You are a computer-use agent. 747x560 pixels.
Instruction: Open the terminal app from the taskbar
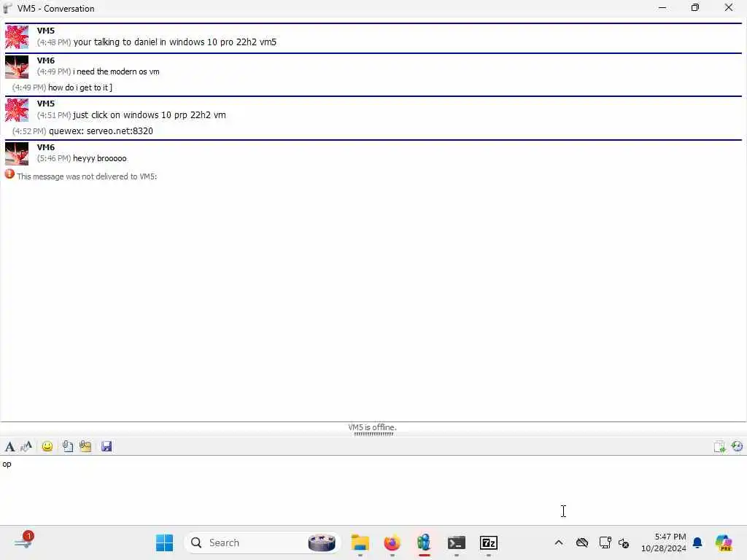tap(457, 542)
